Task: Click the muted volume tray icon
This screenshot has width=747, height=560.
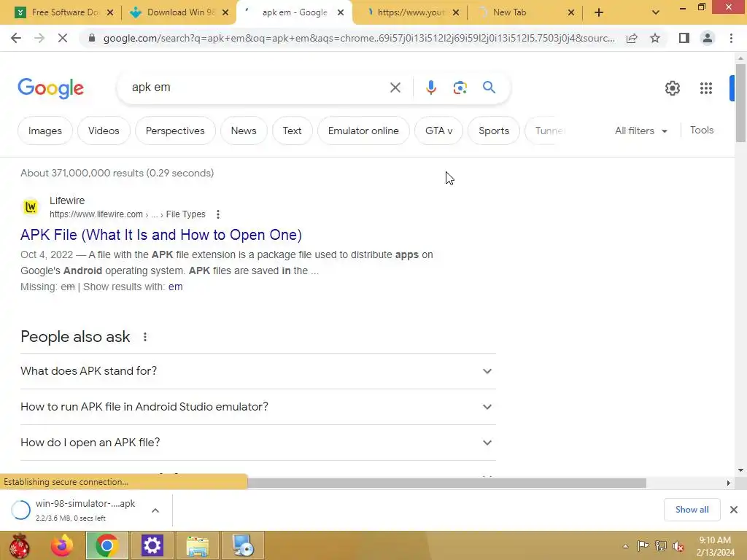Action: (678, 546)
